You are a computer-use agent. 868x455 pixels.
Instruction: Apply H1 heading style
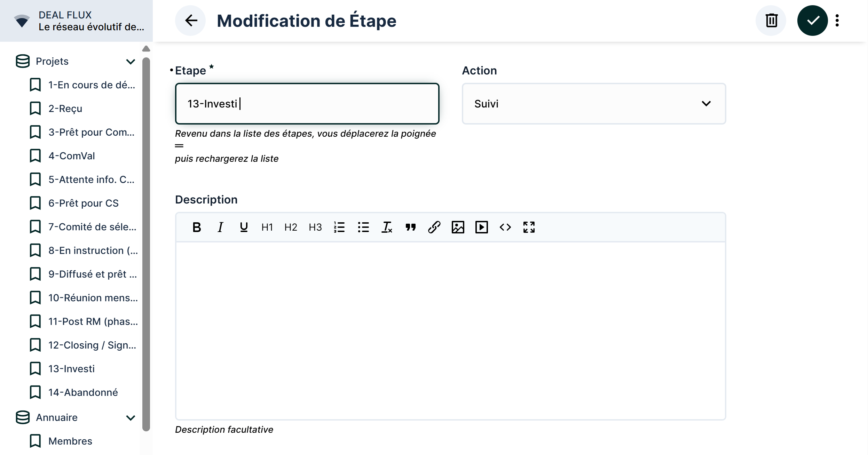pos(267,227)
